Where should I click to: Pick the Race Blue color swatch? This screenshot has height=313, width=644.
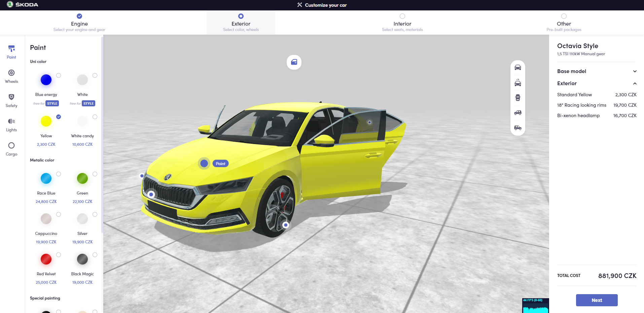[46, 178]
